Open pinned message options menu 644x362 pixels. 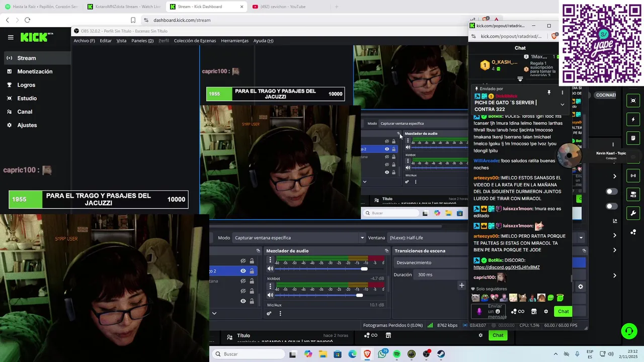coord(562,93)
